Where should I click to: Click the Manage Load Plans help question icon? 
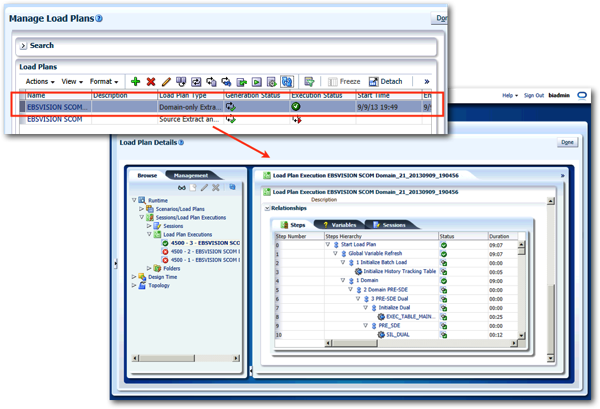click(99, 18)
